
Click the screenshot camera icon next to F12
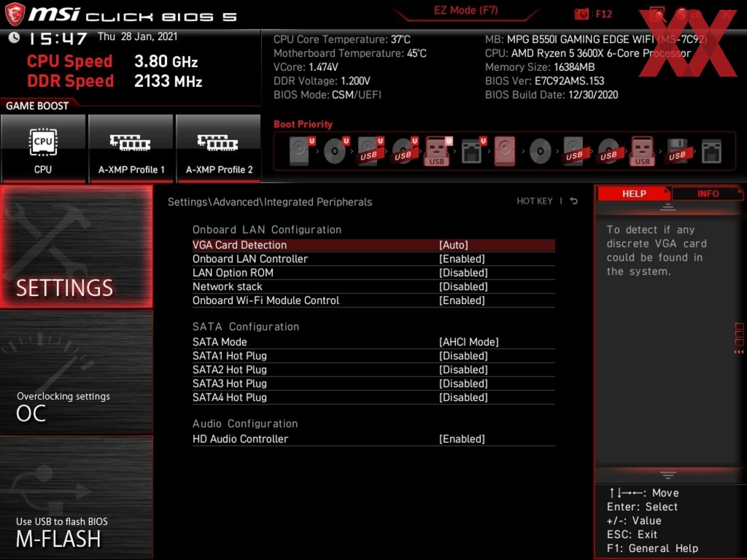[x=582, y=14]
